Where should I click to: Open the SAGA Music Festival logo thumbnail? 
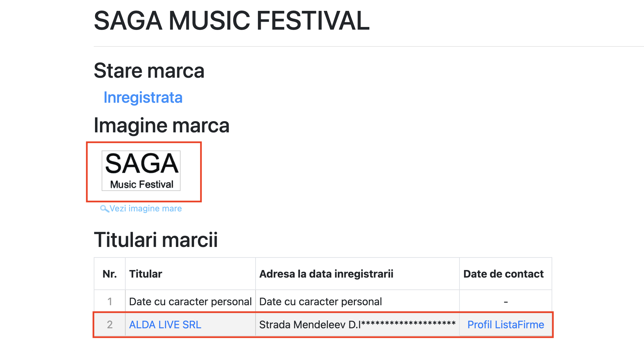coord(141,171)
